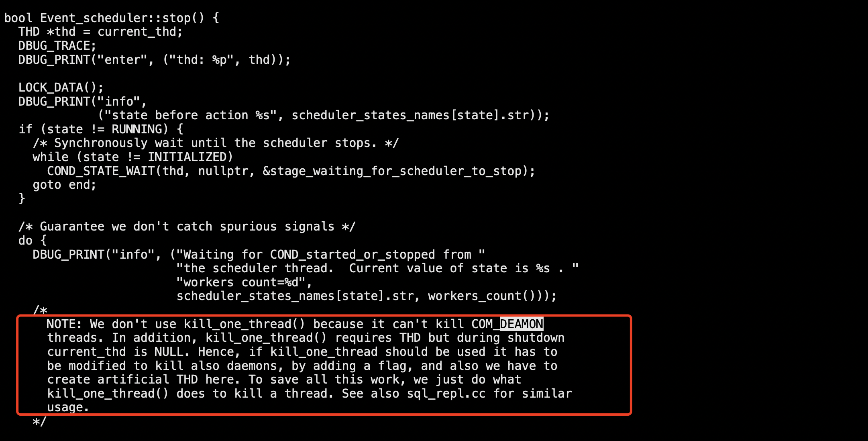Click the goto end statement
This screenshot has width=868, height=441.
65,185
